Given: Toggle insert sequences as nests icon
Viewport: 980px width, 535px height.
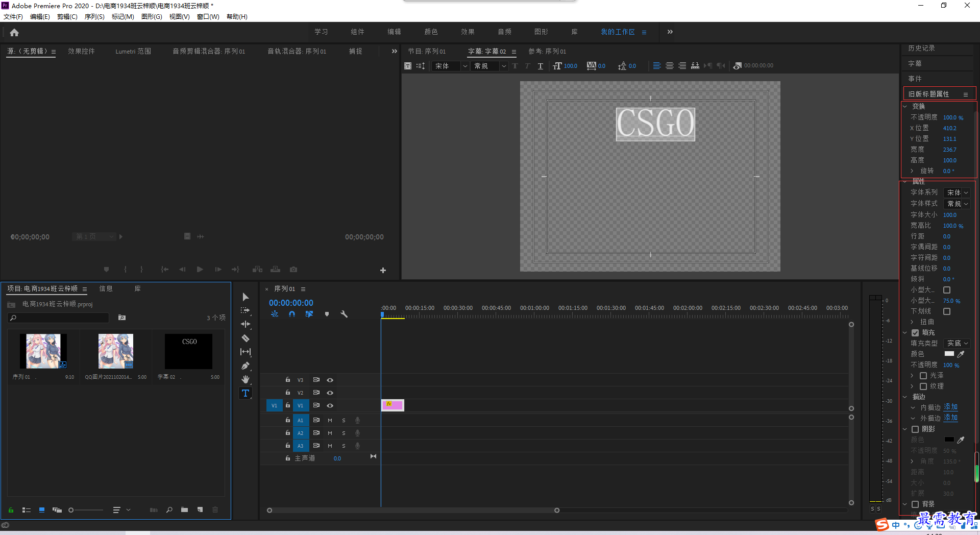Looking at the screenshot, I should (x=275, y=314).
